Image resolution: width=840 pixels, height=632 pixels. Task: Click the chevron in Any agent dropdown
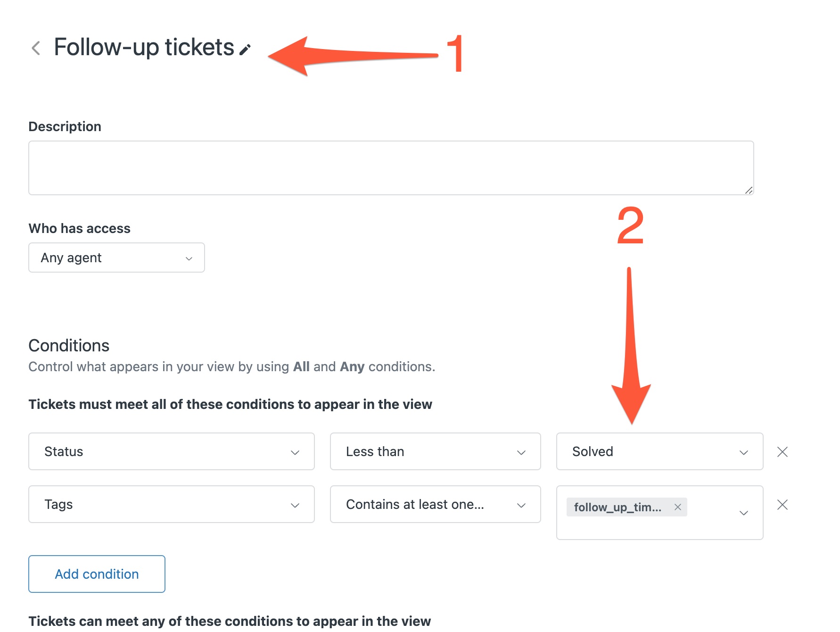click(x=189, y=258)
